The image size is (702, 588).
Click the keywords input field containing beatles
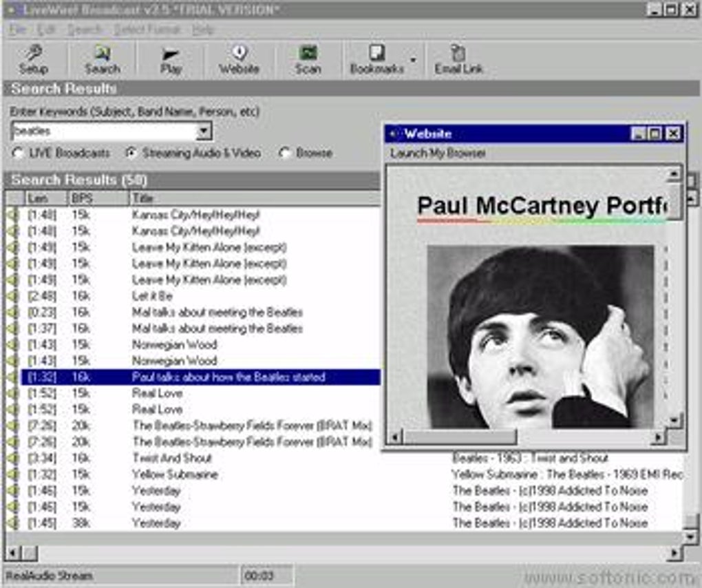pyautogui.click(x=103, y=131)
